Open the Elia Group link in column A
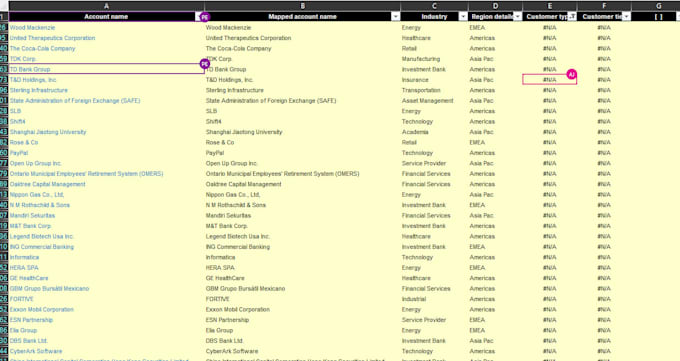Viewport: 680px width, 361px height. point(23,330)
